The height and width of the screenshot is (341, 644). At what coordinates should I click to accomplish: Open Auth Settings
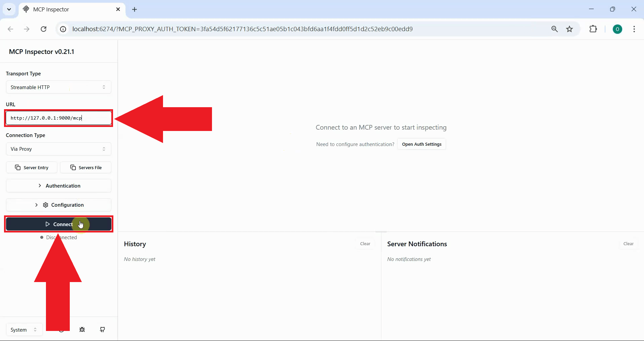tap(421, 144)
